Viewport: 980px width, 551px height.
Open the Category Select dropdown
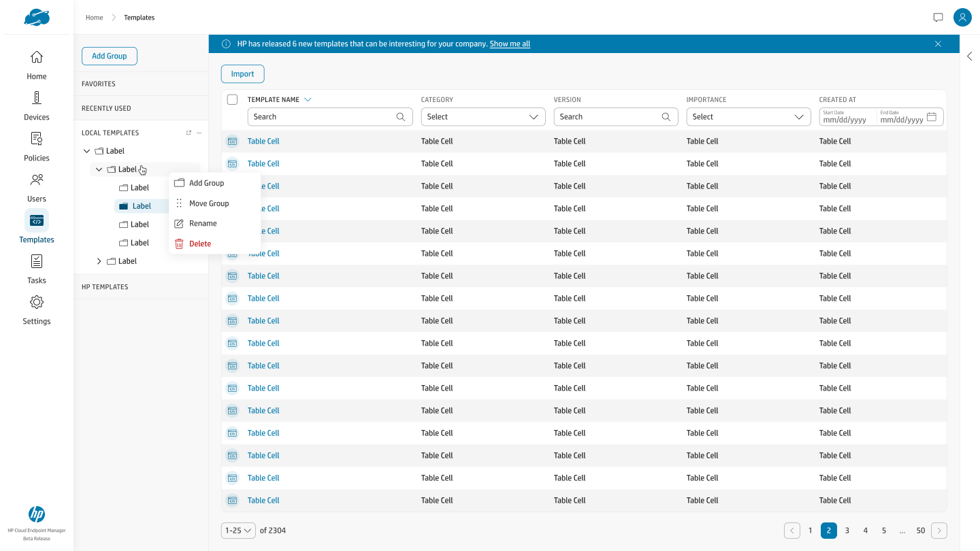coord(483,117)
